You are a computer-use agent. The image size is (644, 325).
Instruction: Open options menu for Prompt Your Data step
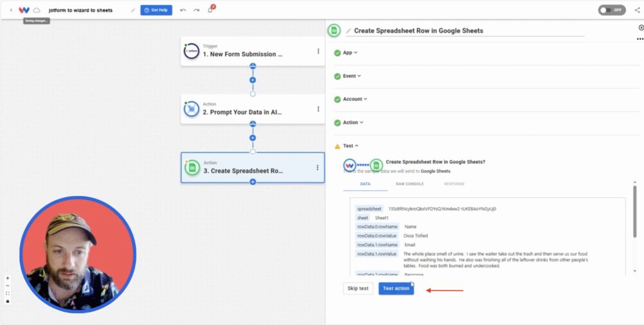point(318,109)
